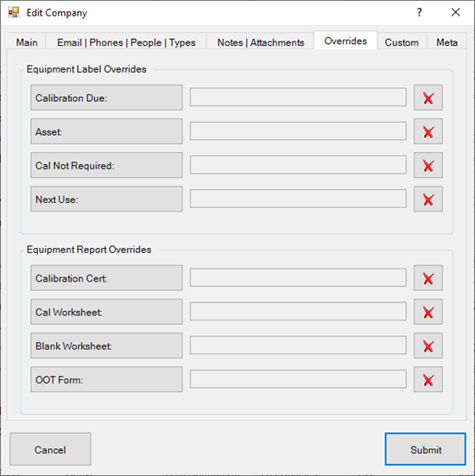Click the Calibration Due label button
The image size is (475, 476).
point(106,98)
